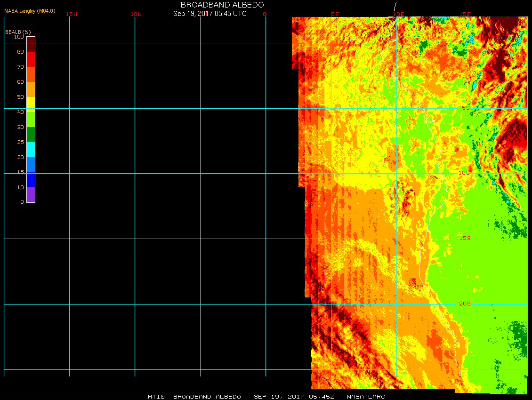Click the BBALB (%) legend heading
The height and width of the screenshot is (400, 532).
(x=18, y=32)
